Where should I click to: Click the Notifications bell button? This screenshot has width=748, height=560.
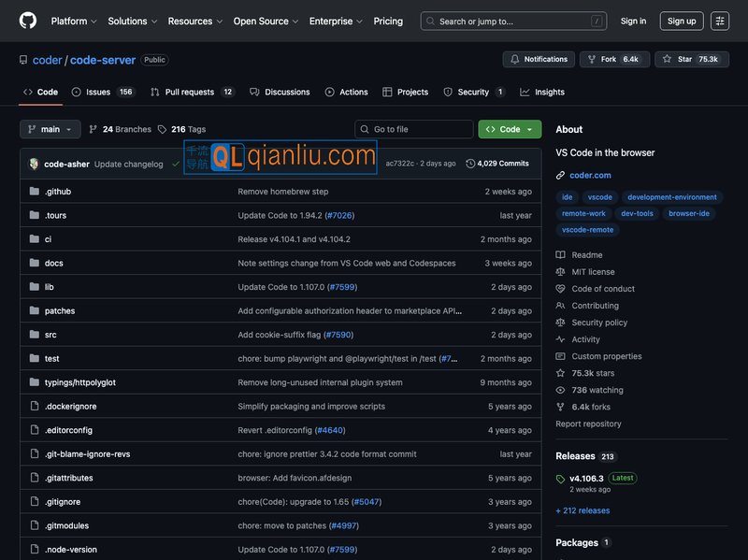click(x=539, y=59)
